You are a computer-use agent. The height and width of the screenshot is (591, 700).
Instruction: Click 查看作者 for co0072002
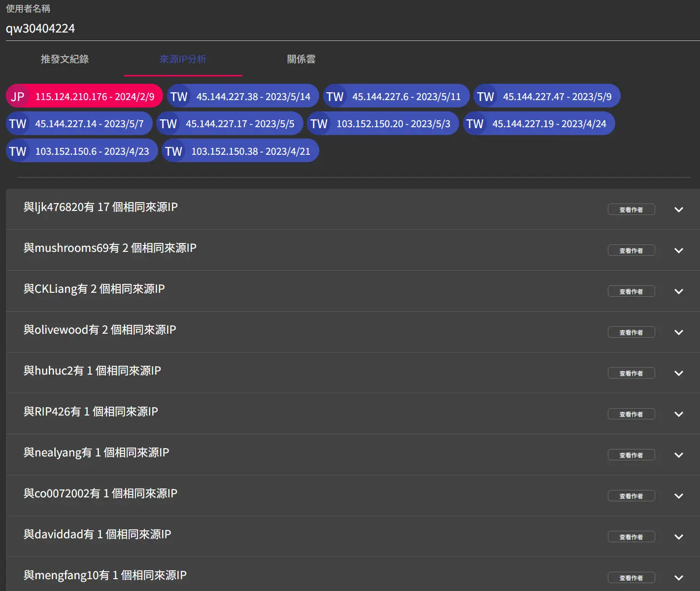631,496
